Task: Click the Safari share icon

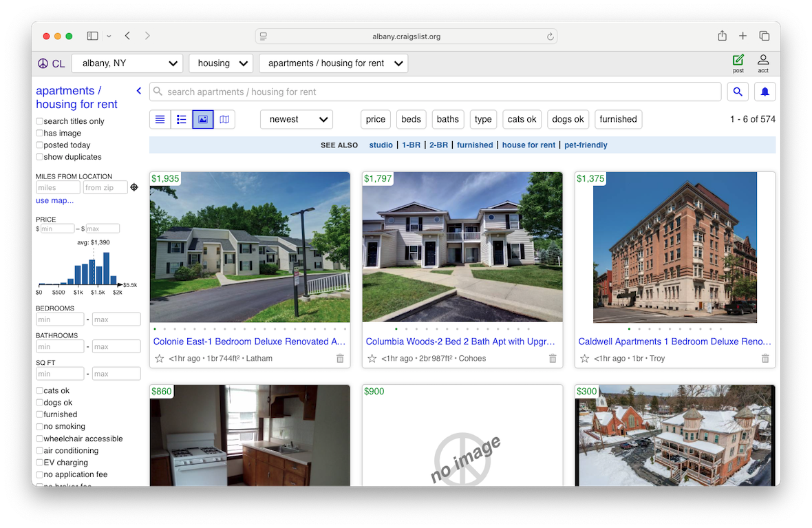Action: pyautogui.click(x=723, y=36)
